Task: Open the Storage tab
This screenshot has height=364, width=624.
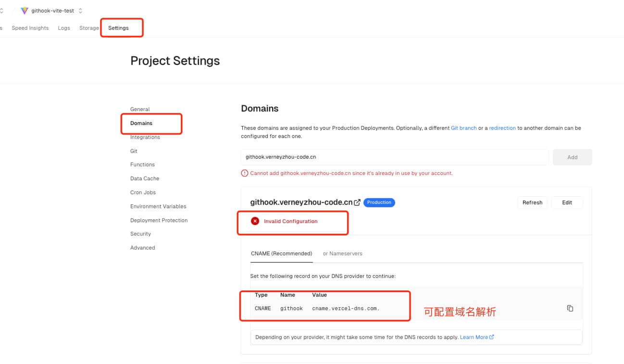Action: click(89, 28)
